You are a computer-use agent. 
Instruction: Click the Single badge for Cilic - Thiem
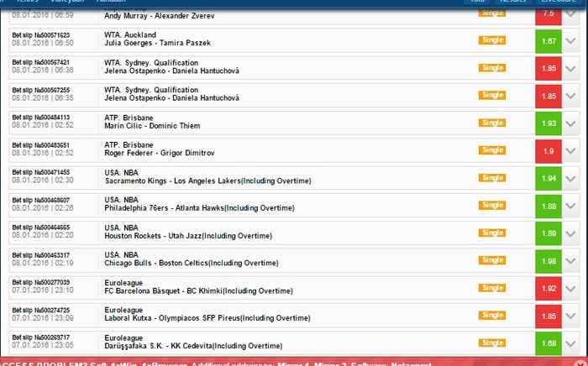click(492, 123)
